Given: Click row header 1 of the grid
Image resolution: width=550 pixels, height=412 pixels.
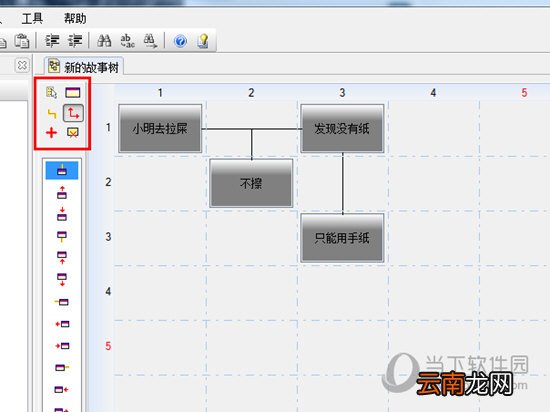Looking at the screenshot, I should click(x=108, y=127).
